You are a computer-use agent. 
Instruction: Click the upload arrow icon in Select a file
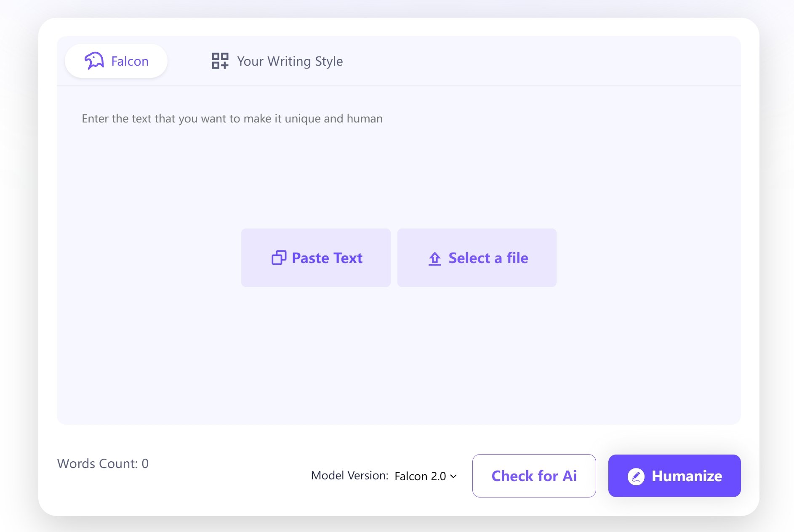[x=434, y=258]
